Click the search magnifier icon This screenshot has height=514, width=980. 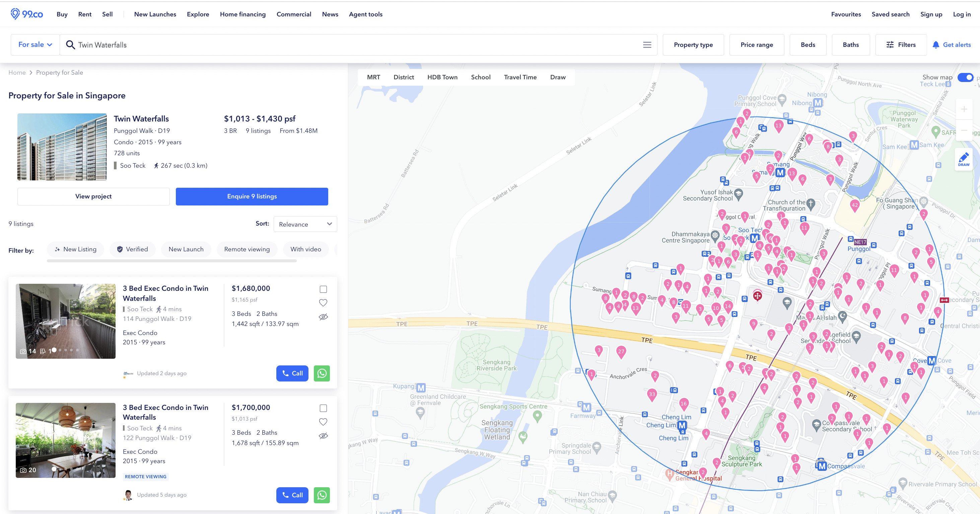point(70,45)
